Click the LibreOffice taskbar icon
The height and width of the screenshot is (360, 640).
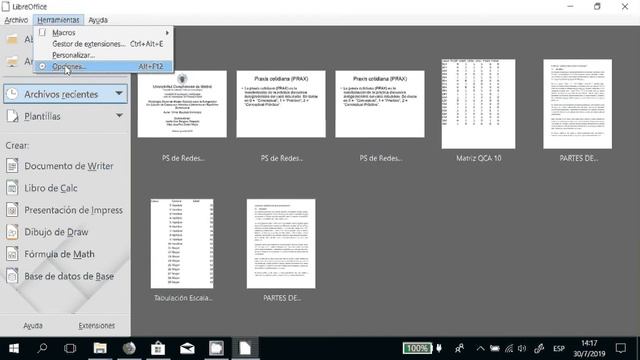click(245, 348)
